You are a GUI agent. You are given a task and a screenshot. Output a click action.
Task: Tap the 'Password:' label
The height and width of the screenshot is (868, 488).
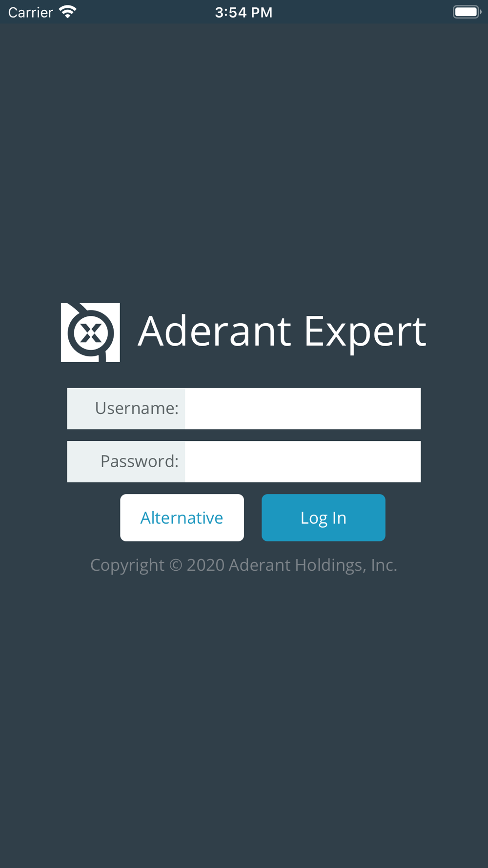coord(140,462)
